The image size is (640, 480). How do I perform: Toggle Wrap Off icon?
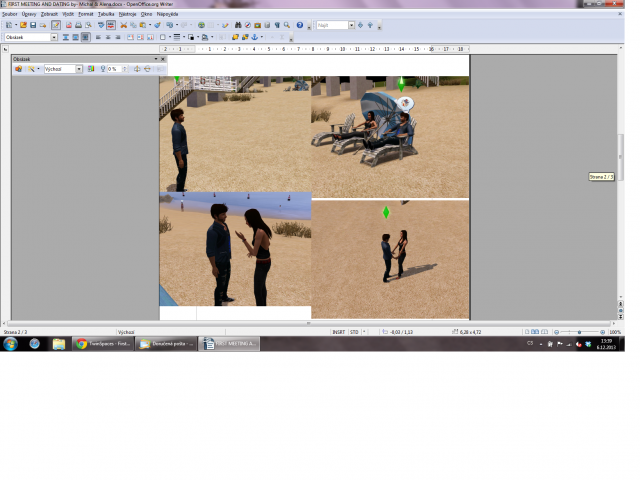point(66,37)
